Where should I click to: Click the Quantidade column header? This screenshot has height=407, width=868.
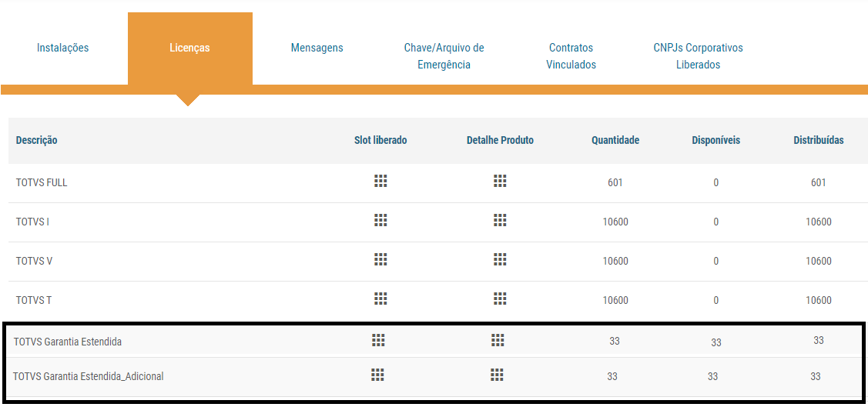pos(615,140)
